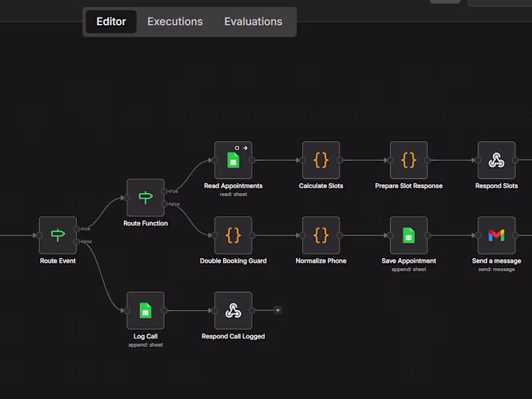Select the Prepare Slot Response code node
The image size is (532, 399).
408,160
